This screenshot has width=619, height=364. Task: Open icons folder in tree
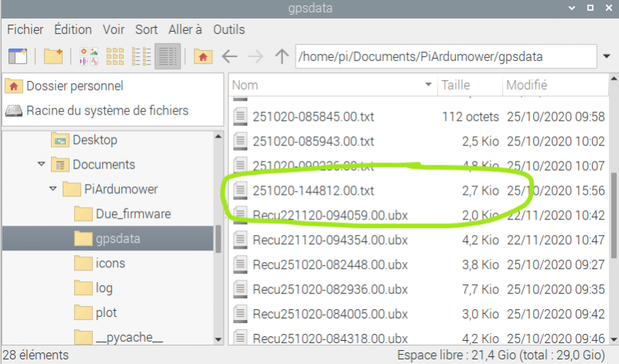tap(110, 263)
